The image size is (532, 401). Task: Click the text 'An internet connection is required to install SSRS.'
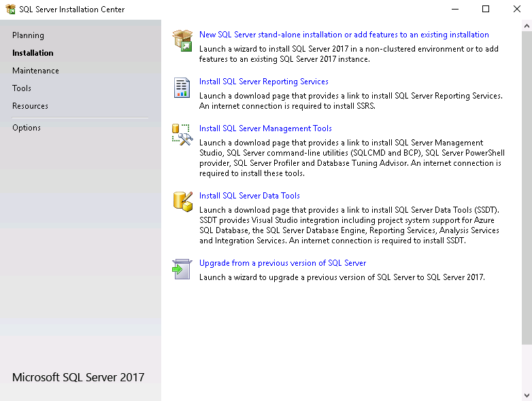coord(287,106)
